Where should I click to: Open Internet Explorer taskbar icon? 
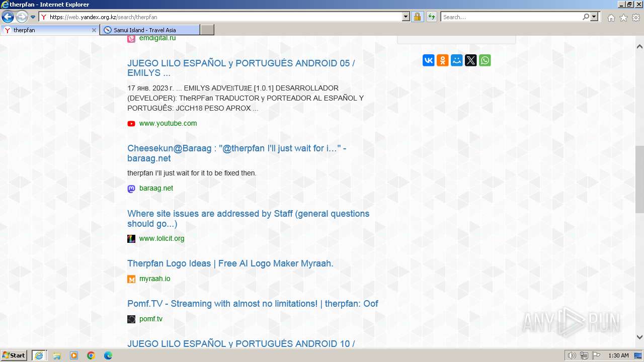tap(39, 355)
